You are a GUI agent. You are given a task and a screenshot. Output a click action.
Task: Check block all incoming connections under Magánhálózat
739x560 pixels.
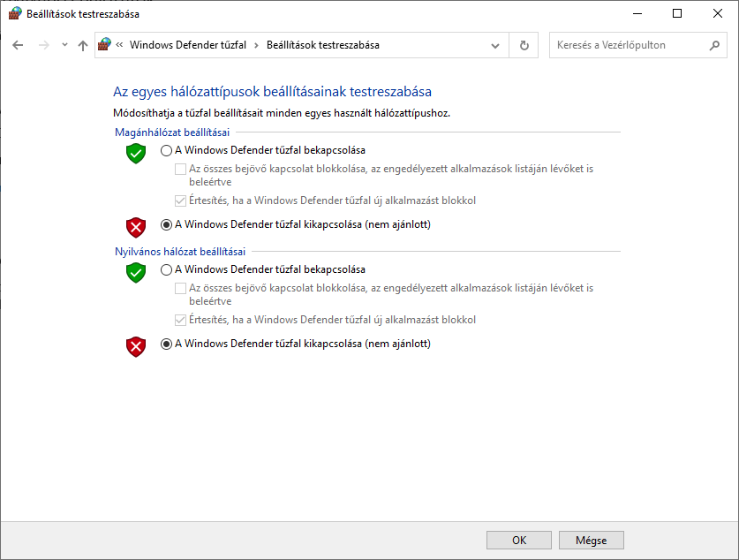click(x=180, y=169)
